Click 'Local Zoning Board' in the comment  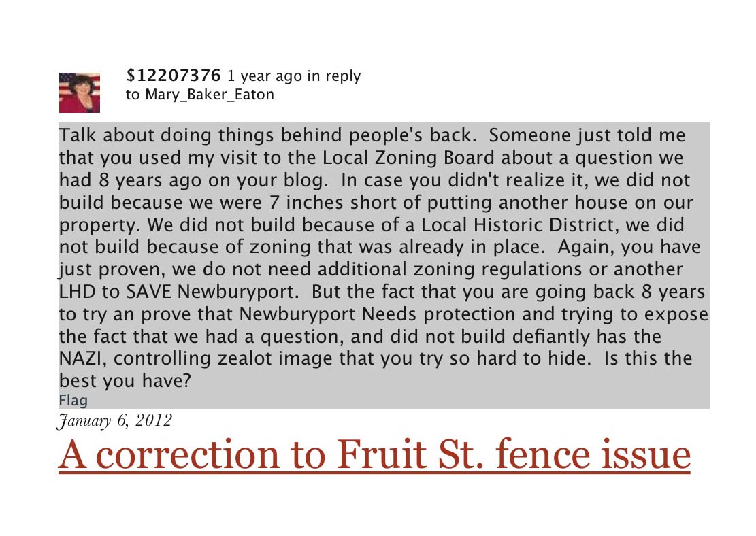pos(408,158)
